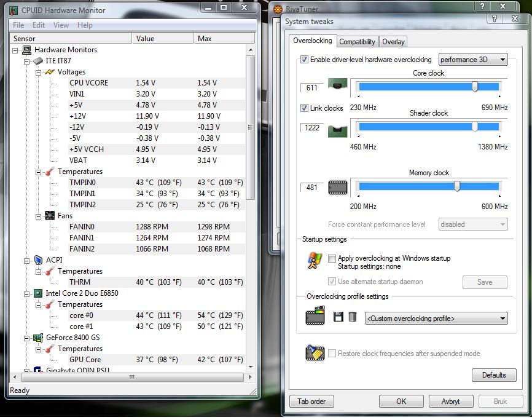
Task: Click the Core clock GPU chip icon
Action: tap(338, 84)
